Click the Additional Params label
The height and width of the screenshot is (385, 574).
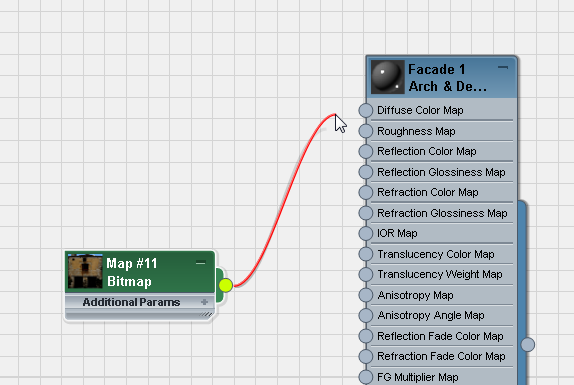[131, 302]
